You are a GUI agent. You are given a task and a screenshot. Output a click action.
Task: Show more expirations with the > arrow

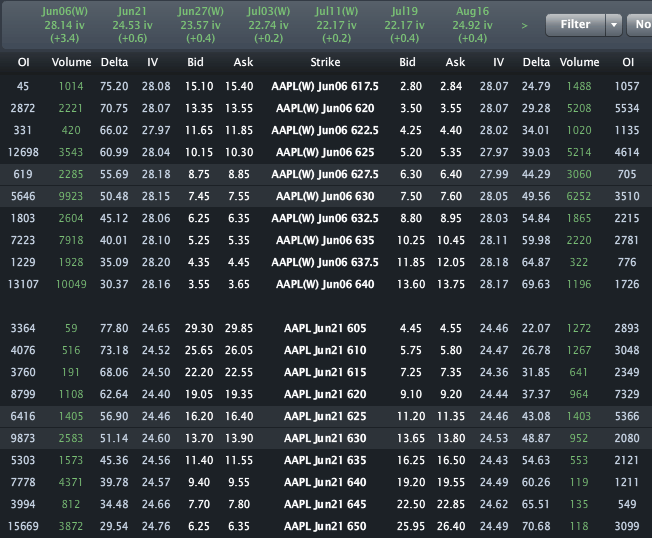pos(524,26)
